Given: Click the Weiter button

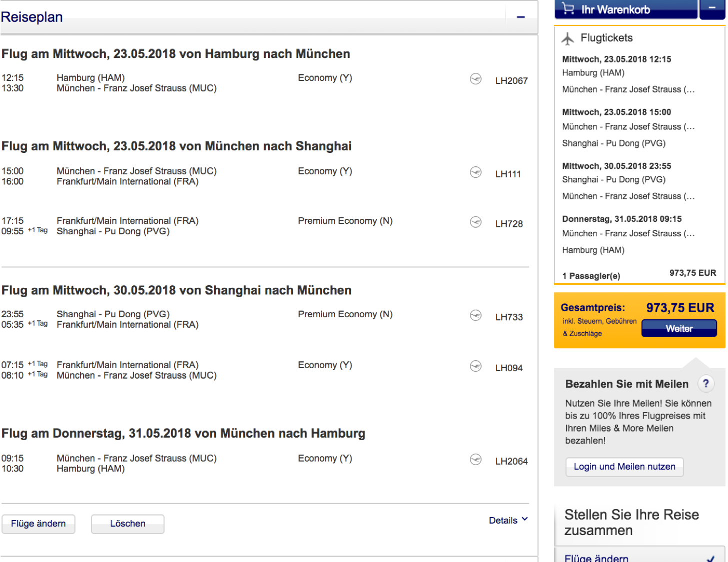Looking at the screenshot, I should point(679,328).
